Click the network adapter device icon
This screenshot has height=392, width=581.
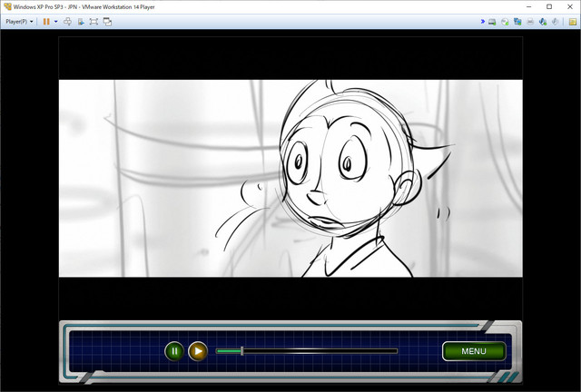tap(517, 22)
